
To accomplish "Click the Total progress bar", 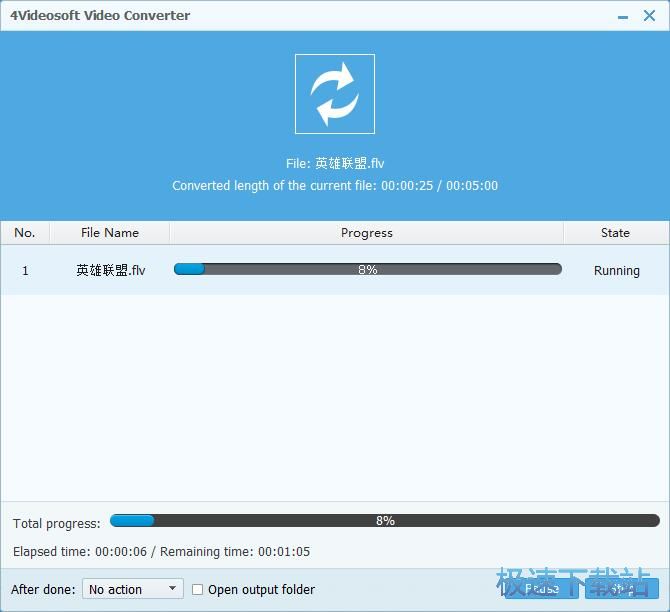I will (385, 521).
